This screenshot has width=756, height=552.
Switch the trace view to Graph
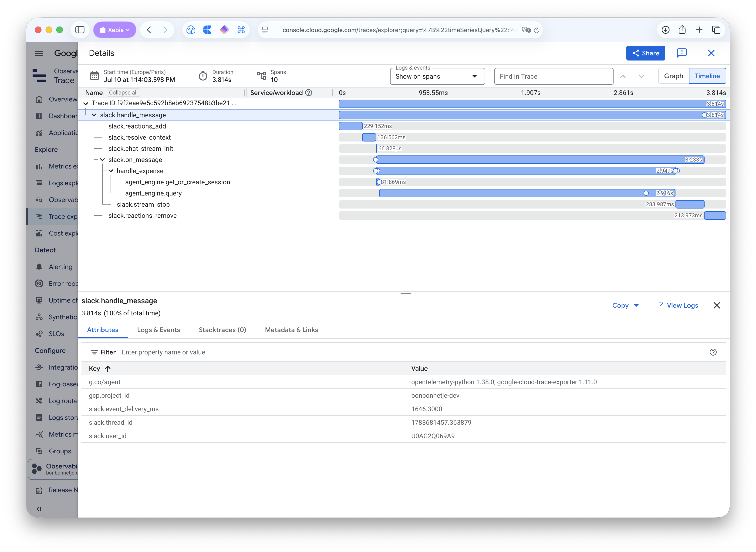click(x=673, y=76)
